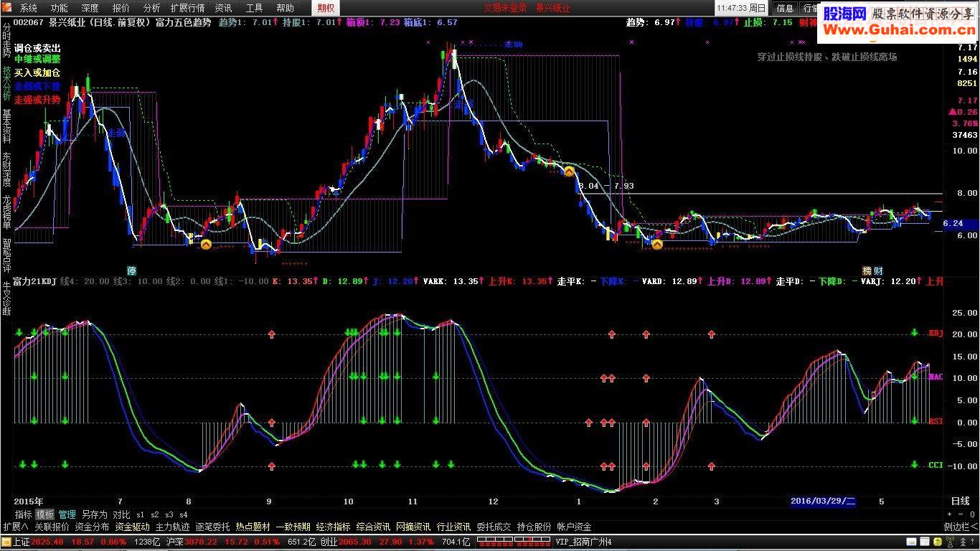The width and height of the screenshot is (980, 551).
Task: Select the 模板 tab below chart
Action: click(x=45, y=514)
